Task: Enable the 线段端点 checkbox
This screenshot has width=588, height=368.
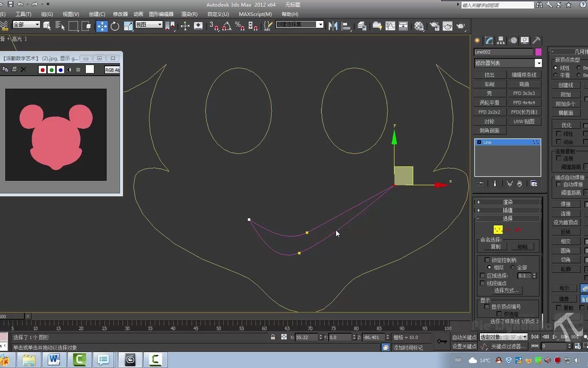Action: tap(483, 283)
